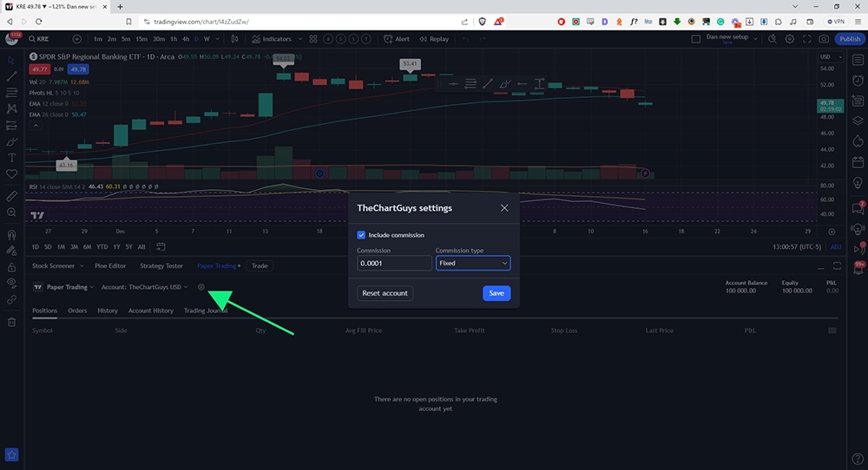Open the History tab

coord(108,310)
